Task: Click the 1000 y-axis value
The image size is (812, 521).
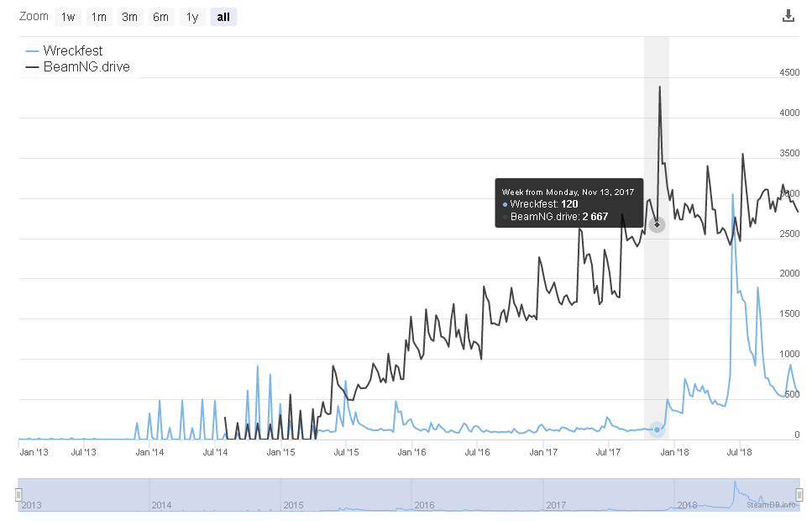Action: [x=789, y=354]
